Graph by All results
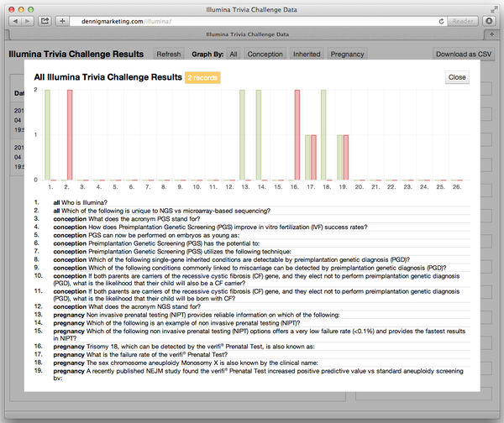504x423 pixels. (233, 54)
